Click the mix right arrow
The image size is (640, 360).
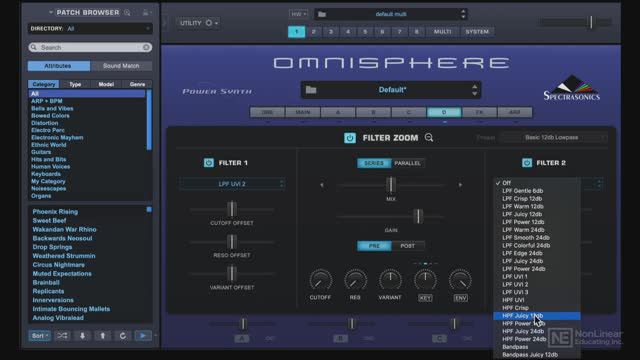(x=460, y=185)
